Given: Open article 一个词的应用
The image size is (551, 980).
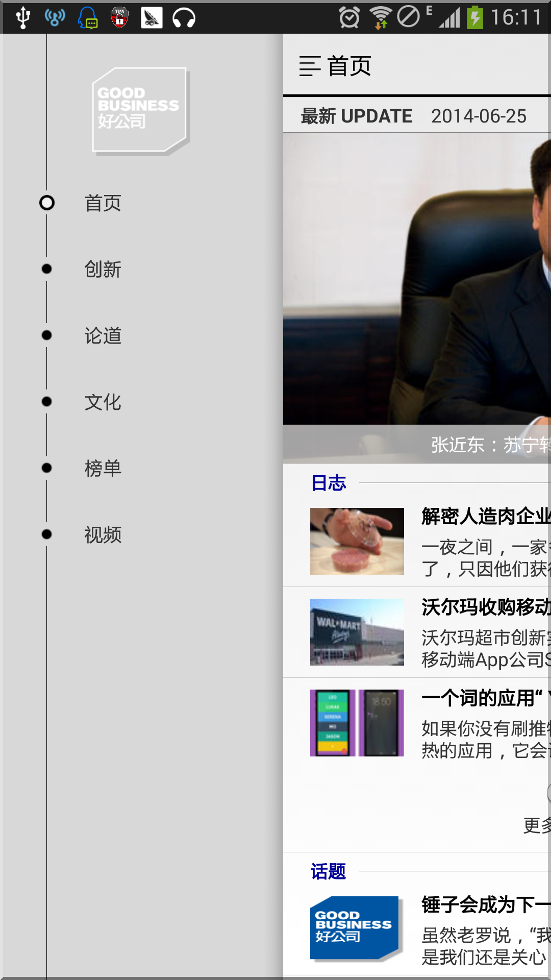Looking at the screenshot, I should (x=486, y=698).
